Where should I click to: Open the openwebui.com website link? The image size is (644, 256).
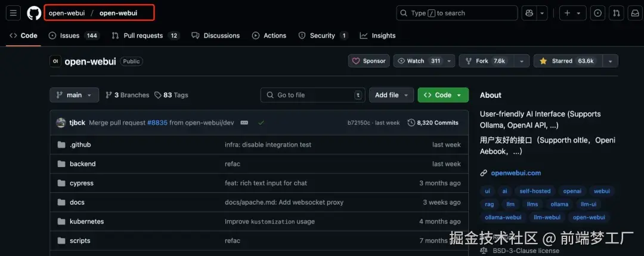pos(516,173)
